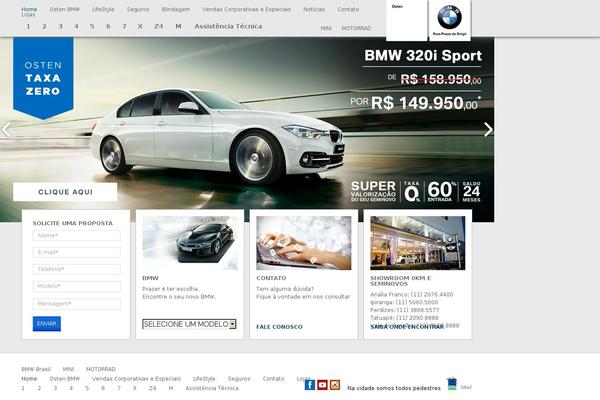Screen dimensions: 600x400
Task: Open Blindagem in top navigation
Action: [176, 9]
